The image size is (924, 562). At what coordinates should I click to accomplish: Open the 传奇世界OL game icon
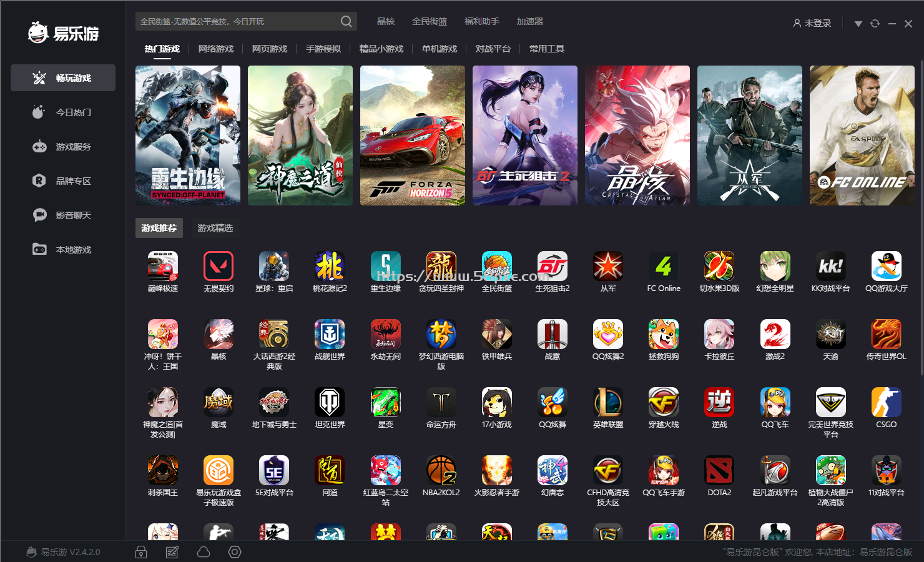click(887, 334)
